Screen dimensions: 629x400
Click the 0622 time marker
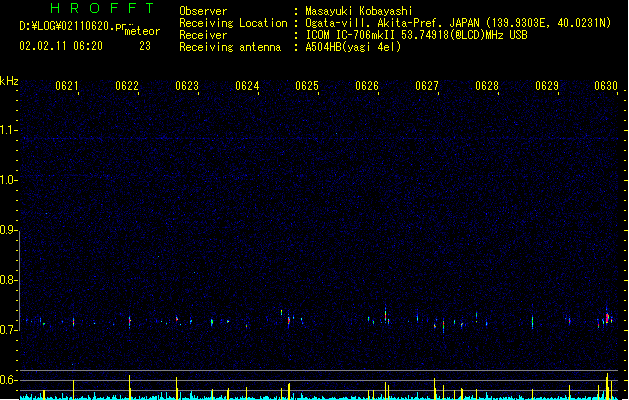click(x=127, y=86)
